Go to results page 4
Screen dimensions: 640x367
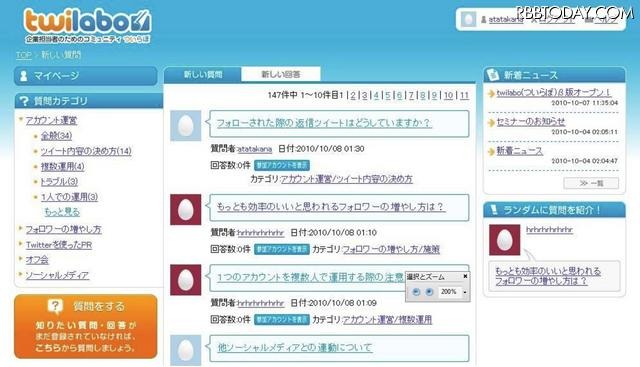pos(376,95)
